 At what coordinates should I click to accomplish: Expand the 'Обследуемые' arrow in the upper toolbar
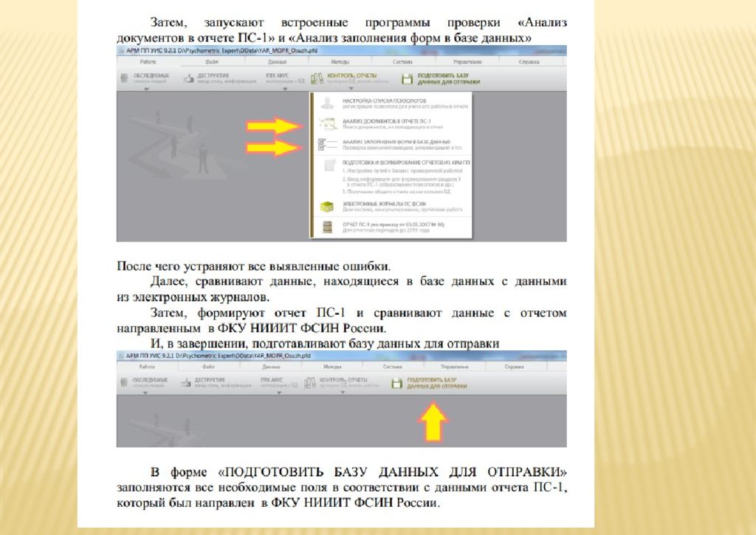[x=146, y=89]
